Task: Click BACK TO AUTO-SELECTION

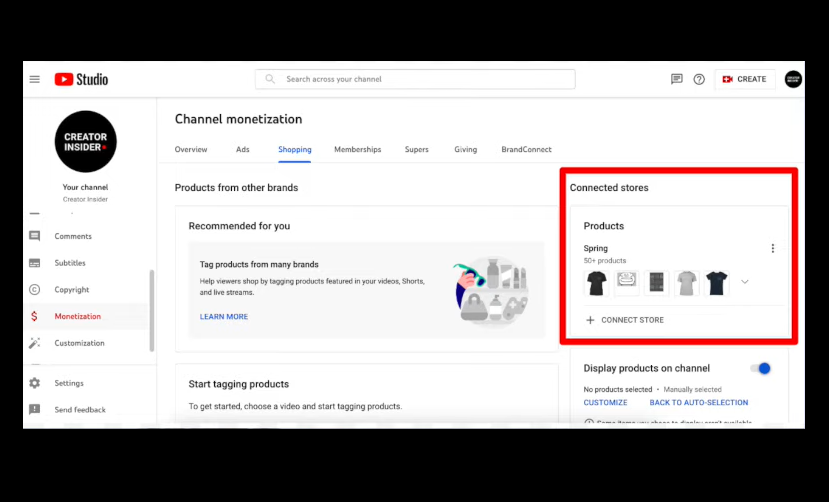Action: [699, 403]
